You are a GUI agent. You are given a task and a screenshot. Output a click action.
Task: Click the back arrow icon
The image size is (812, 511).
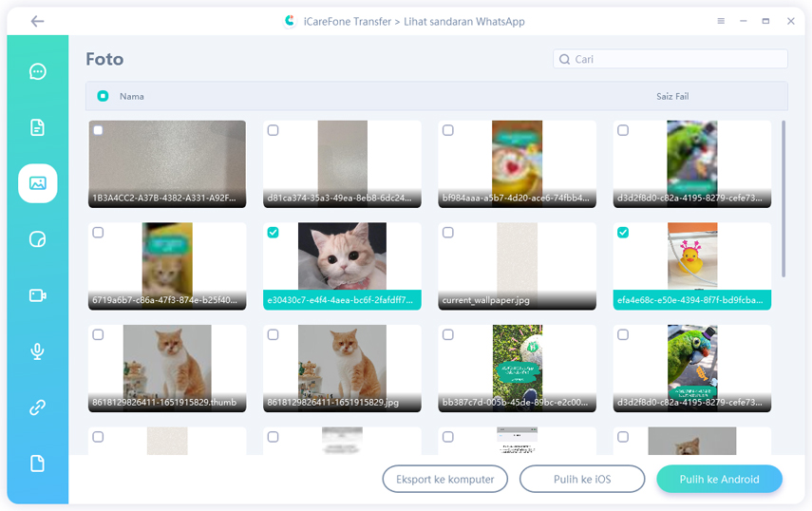pyautogui.click(x=37, y=21)
